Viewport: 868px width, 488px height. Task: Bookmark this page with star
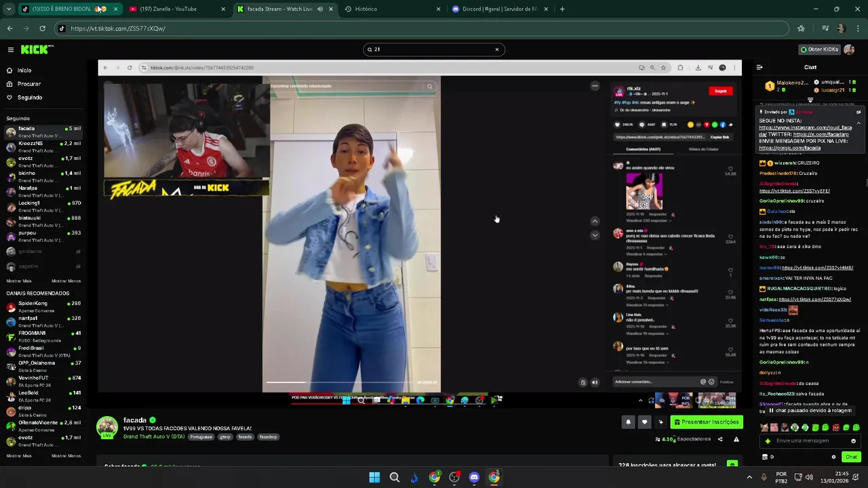[x=801, y=28]
